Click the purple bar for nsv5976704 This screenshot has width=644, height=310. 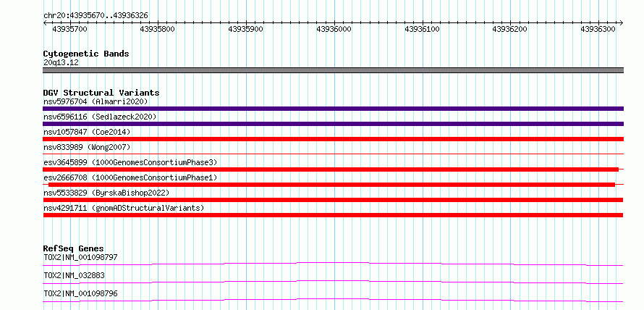(x=333, y=109)
